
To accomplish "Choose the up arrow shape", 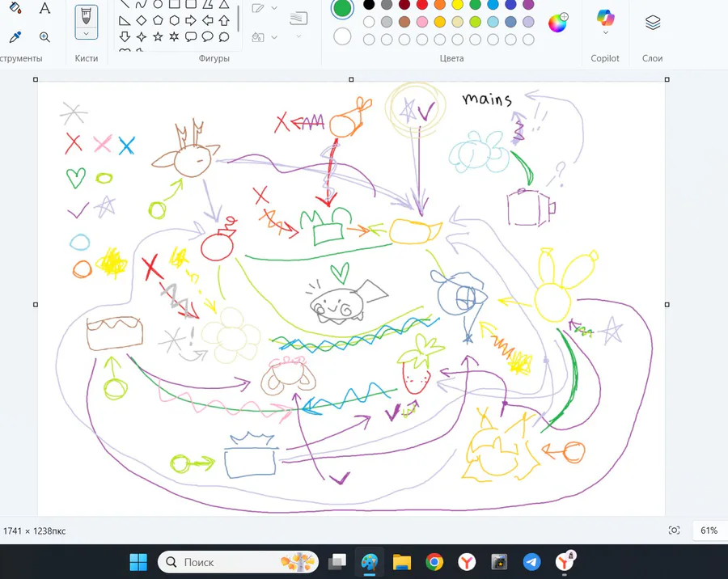I will point(224,20).
